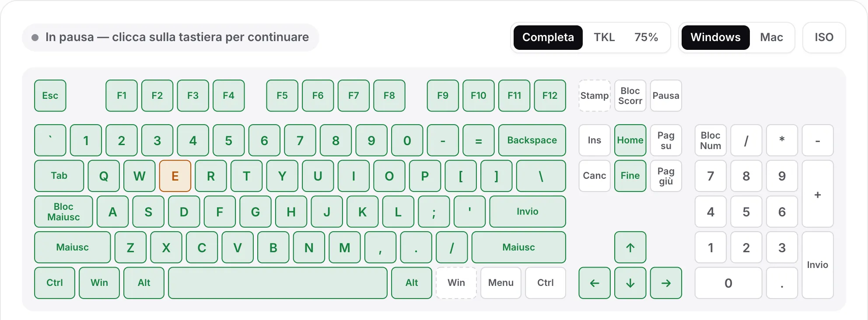
Task: Click the numpad asterisk key
Action: [782, 140]
